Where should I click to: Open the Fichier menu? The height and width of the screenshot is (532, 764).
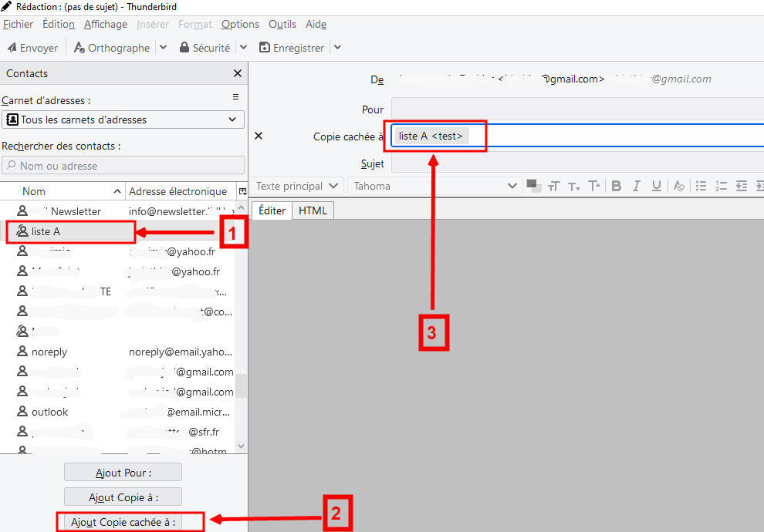[18, 25]
